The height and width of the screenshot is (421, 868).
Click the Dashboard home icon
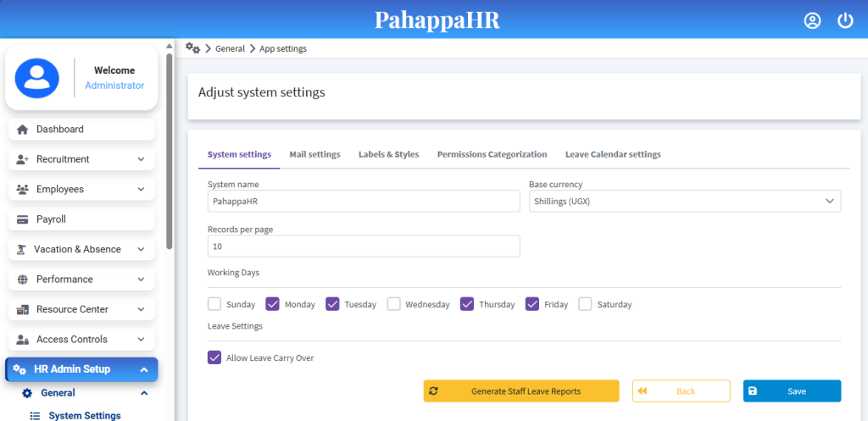23,130
